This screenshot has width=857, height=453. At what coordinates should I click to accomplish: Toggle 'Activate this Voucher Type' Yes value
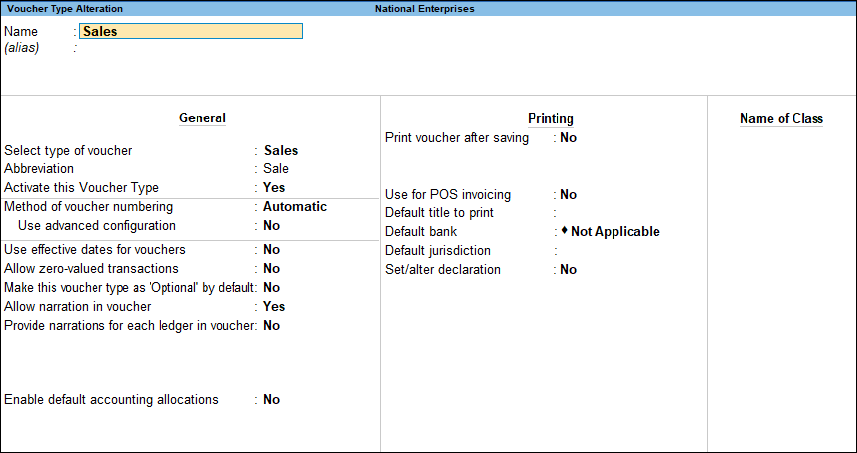coord(274,187)
